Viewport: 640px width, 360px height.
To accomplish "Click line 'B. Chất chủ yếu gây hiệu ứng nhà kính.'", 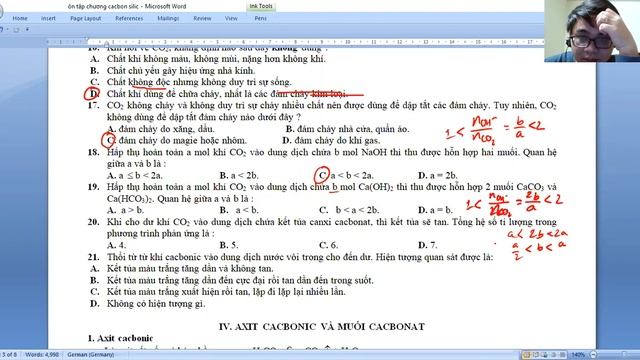I will [x=172, y=71].
